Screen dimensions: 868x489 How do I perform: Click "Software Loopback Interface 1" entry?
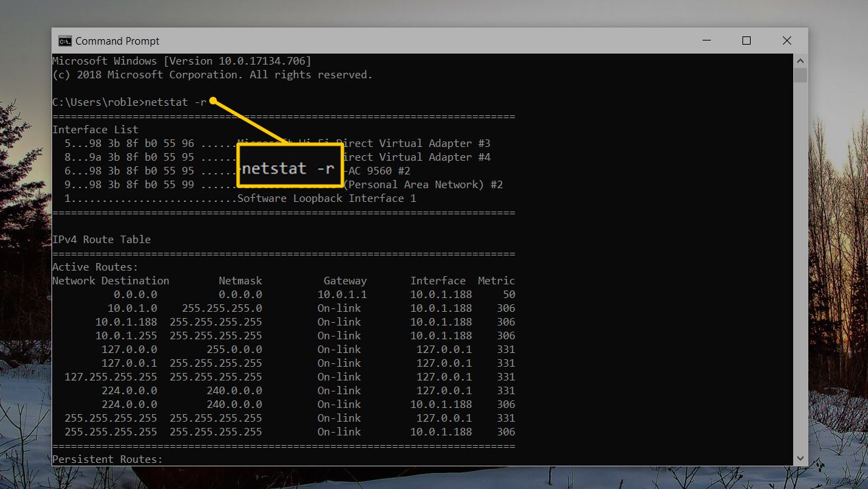coord(327,198)
